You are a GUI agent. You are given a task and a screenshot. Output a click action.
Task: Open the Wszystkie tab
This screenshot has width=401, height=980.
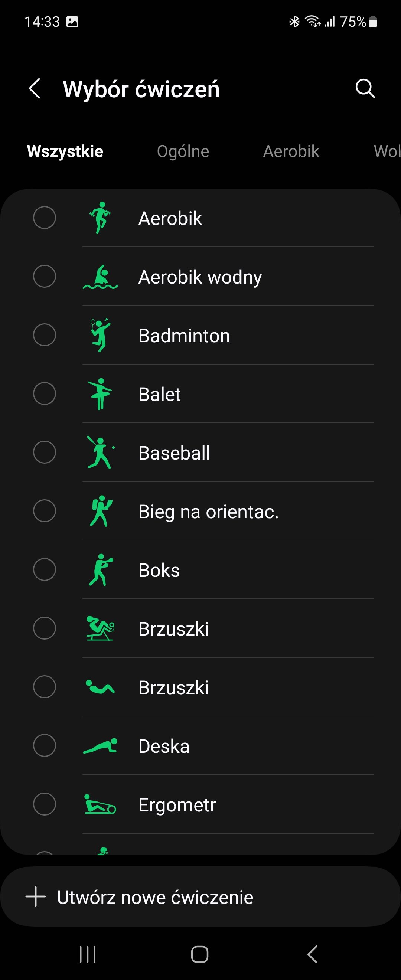click(65, 151)
